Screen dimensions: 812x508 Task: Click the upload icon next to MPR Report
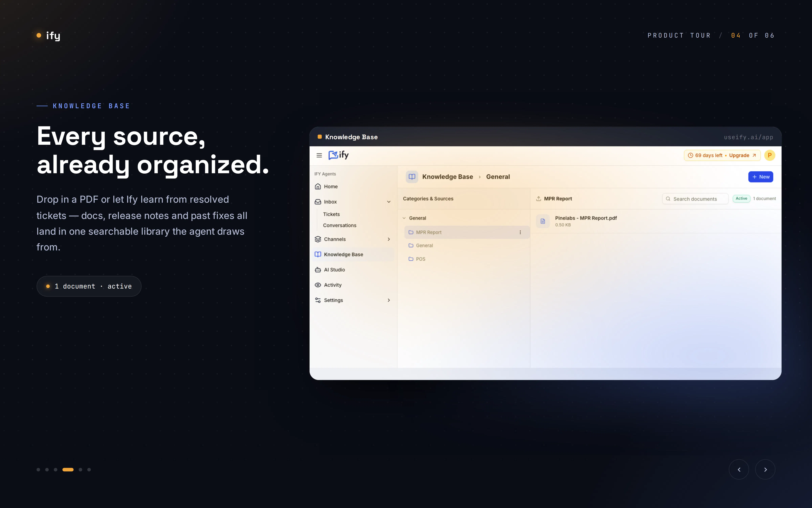tap(538, 199)
